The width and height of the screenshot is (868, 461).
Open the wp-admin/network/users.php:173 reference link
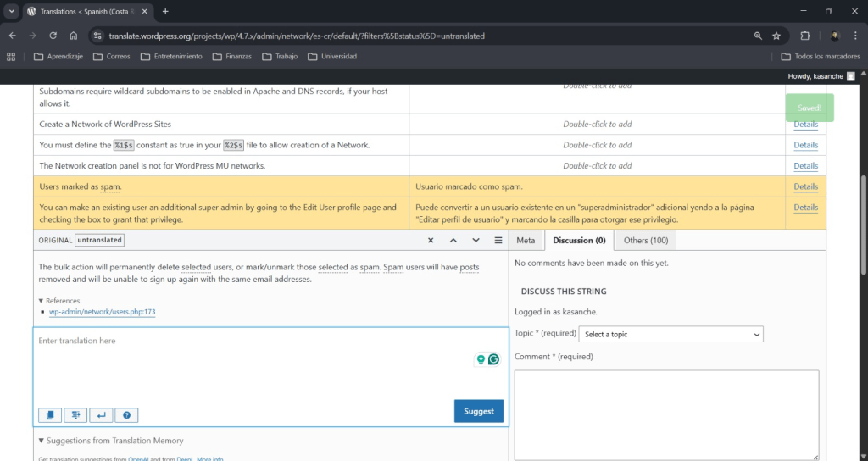(x=102, y=312)
